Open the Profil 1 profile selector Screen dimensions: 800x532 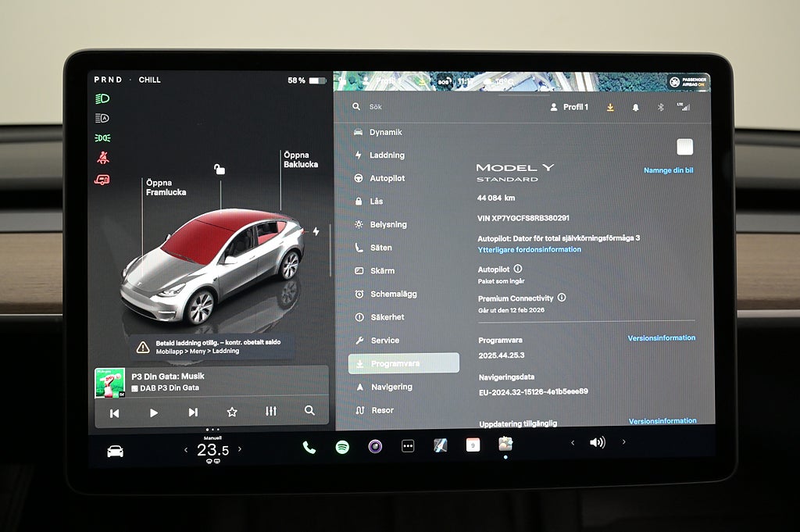[570, 107]
